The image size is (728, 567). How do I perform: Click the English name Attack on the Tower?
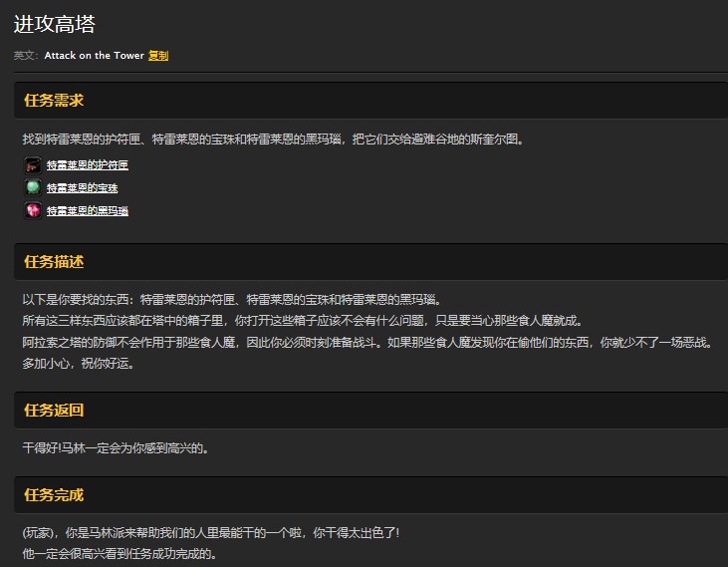click(94, 56)
